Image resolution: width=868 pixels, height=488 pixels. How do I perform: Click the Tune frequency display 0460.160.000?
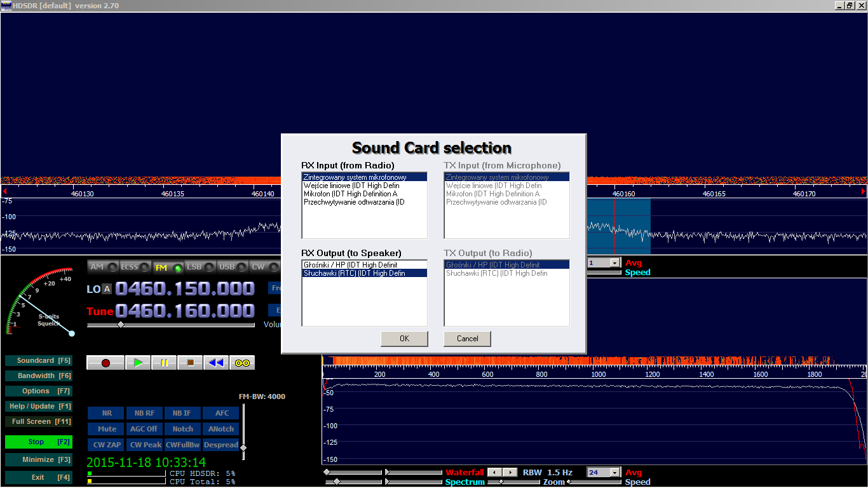185,311
